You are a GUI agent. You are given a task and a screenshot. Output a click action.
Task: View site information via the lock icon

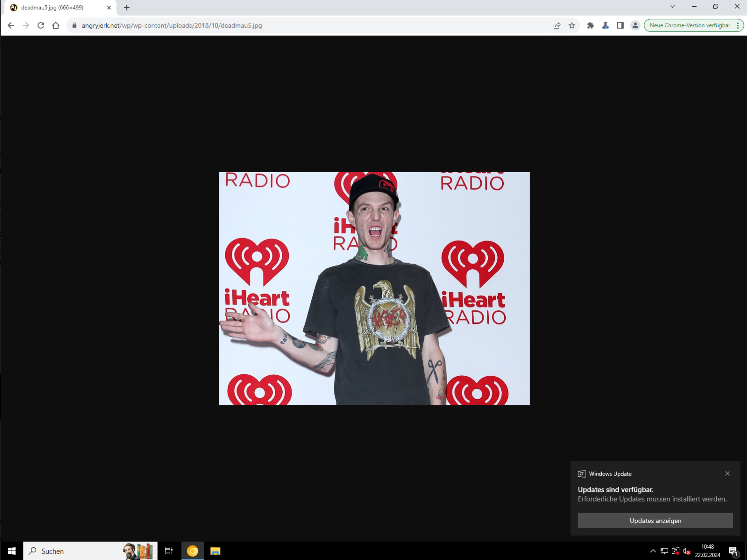tap(75, 25)
